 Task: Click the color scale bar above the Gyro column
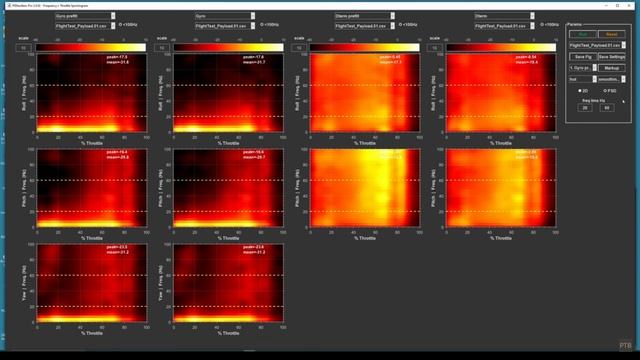228,47
